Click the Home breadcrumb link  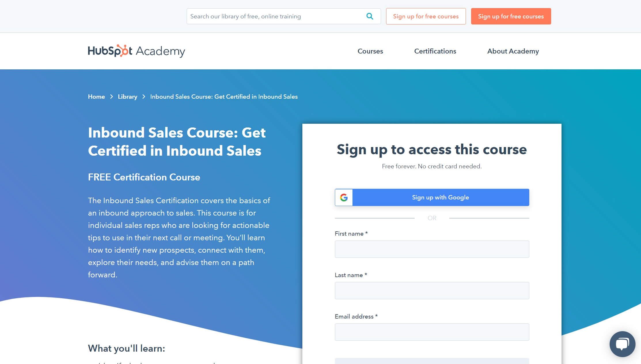[x=96, y=96]
